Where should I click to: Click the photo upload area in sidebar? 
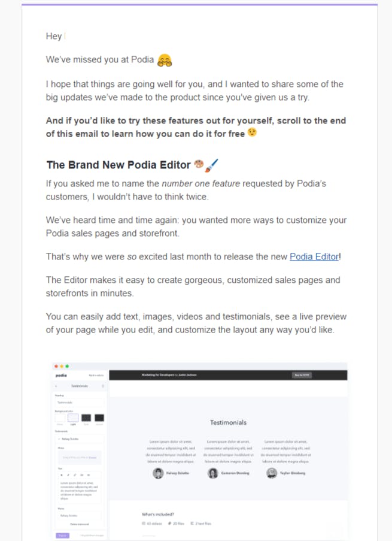[79, 458]
